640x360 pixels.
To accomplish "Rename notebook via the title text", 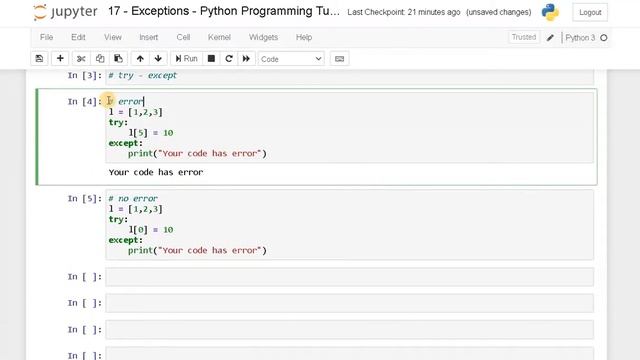I will (x=224, y=11).
